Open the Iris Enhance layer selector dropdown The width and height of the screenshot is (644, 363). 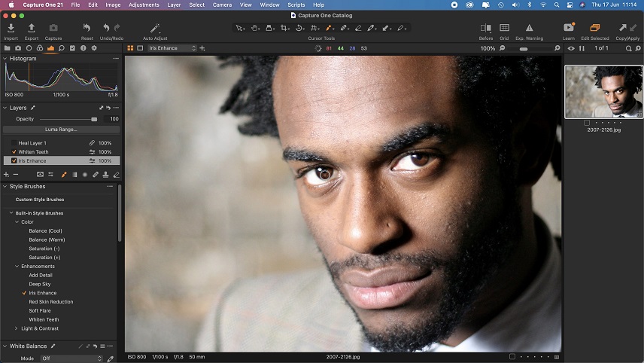point(172,48)
